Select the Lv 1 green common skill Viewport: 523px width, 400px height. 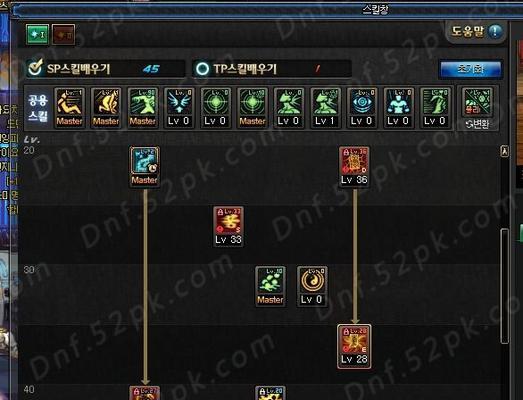(x=326, y=108)
